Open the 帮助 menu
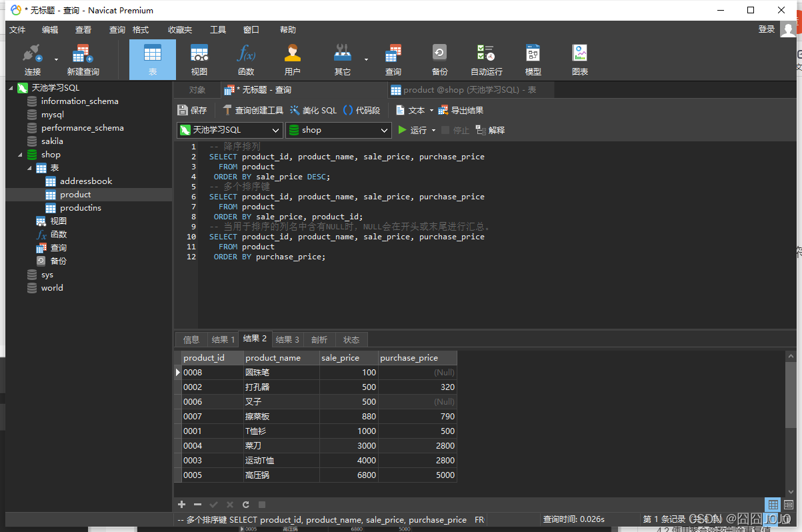Viewport: 802px width, 532px height. [288, 29]
